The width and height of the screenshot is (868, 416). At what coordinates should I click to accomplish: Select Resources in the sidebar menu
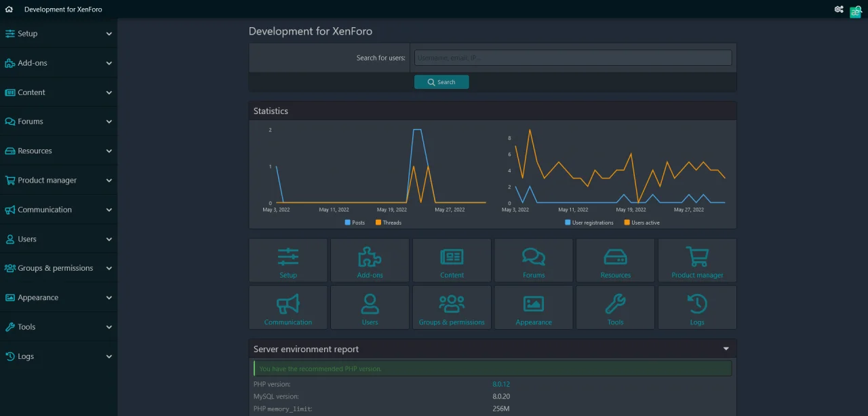35,151
